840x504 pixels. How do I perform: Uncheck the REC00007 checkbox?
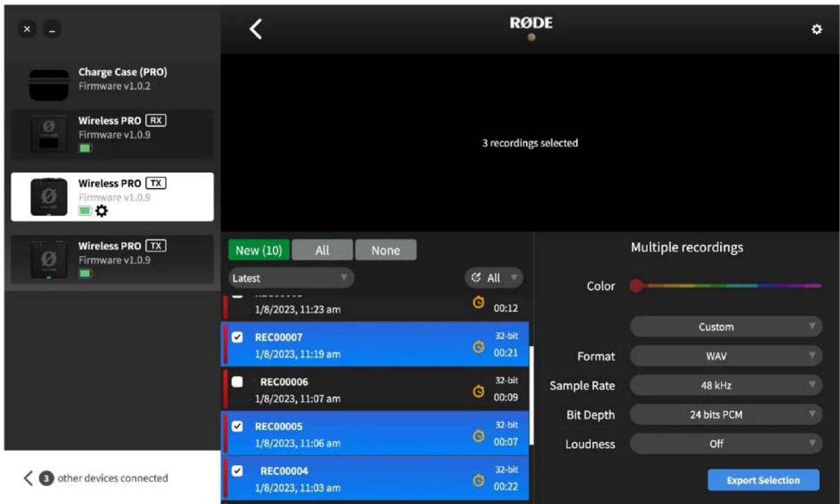tap(237, 337)
